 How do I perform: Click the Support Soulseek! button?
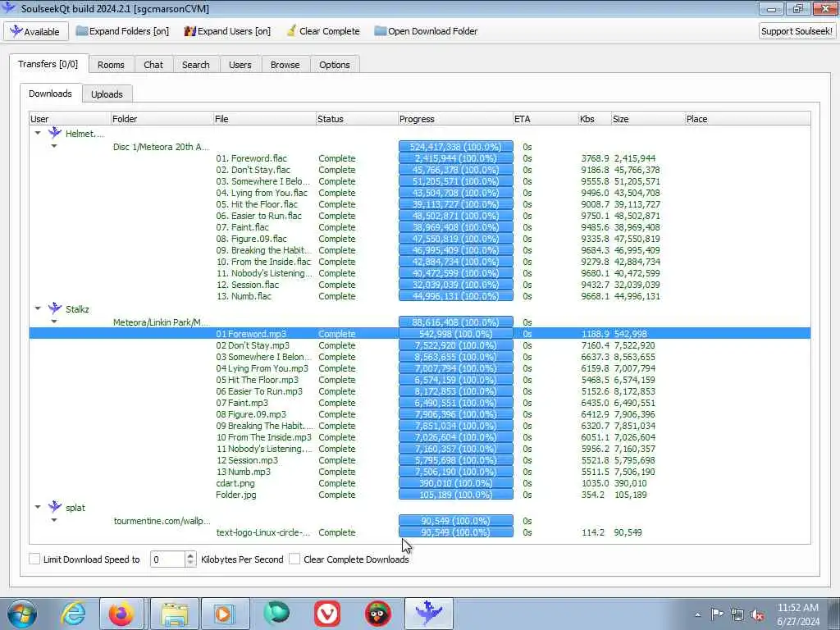tap(797, 31)
